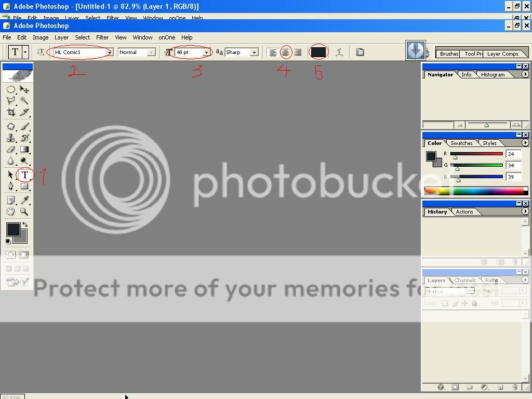Select the Move tool
Image resolution: width=532 pixels, height=399 pixels.
click(x=24, y=89)
